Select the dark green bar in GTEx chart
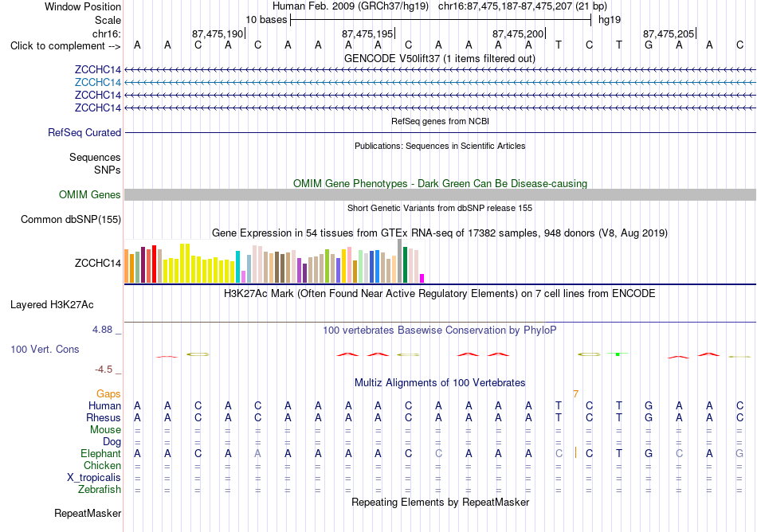The height and width of the screenshot is (532, 757). click(405, 264)
